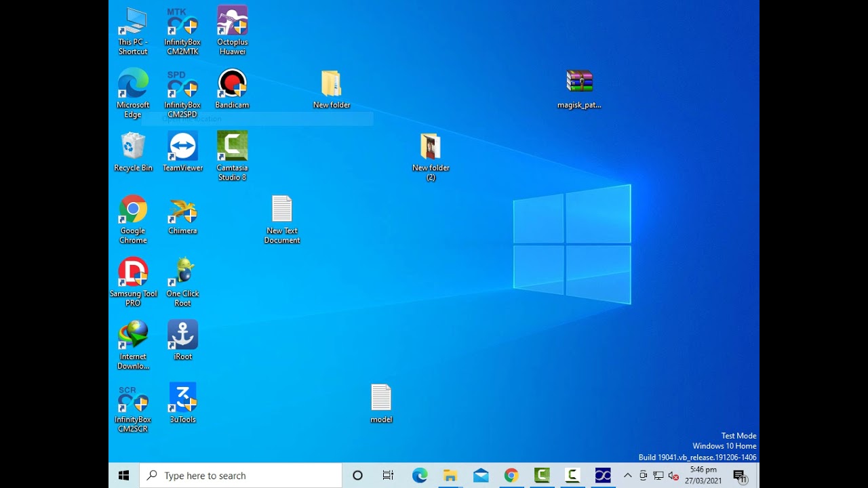Screen dimensions: 868x488
Task: Open Internet Download Manager shortcut
Action: pyautogui.click(x=133, y=346)
